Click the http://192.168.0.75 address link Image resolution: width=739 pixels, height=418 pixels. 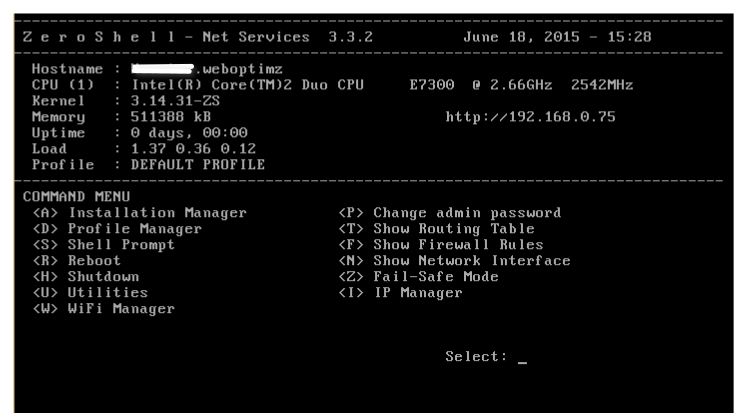pos(531,117)
